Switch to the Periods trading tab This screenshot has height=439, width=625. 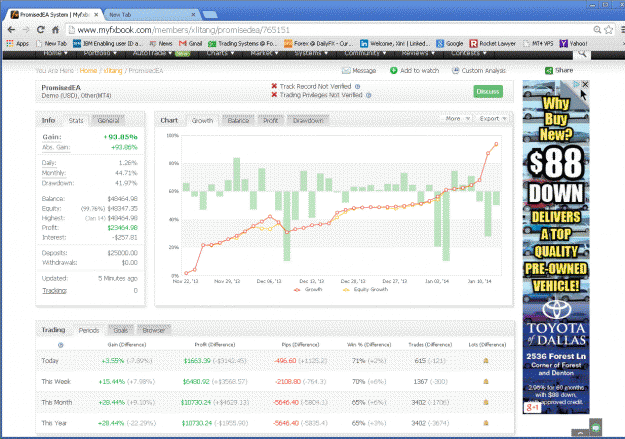88,330
